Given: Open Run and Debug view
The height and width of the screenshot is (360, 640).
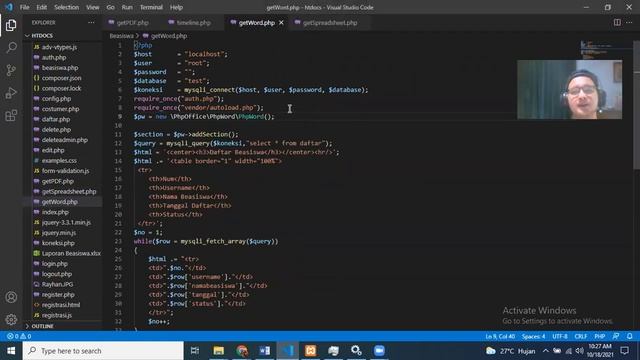Looking at the screenshot, I should (x=11, y=93).
